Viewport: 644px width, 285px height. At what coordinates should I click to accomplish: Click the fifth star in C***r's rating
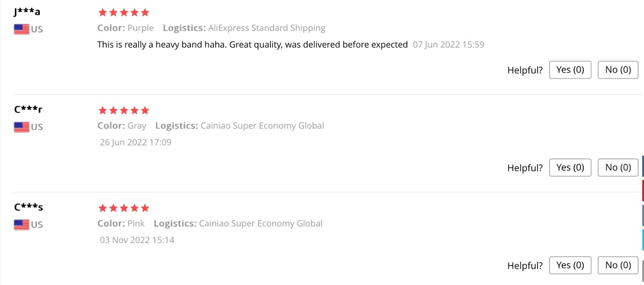click(x=146, y=110)
